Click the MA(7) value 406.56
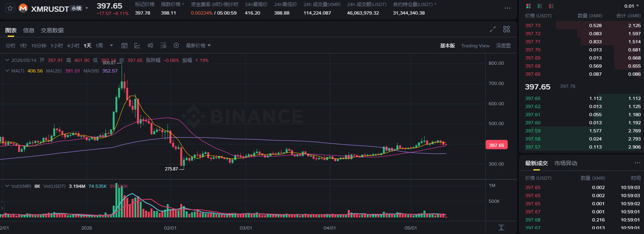644x234 pixels. click(x=35, y=71)
